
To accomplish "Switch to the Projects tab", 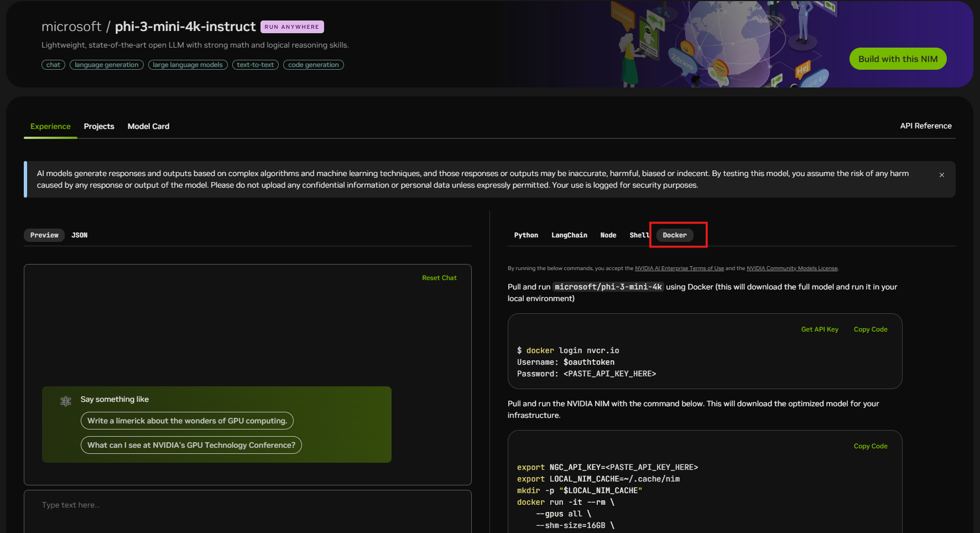I will pos(99,126).
